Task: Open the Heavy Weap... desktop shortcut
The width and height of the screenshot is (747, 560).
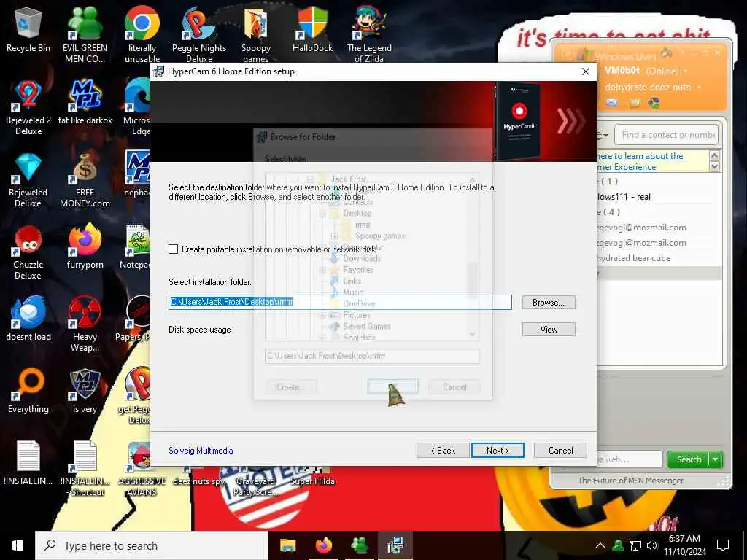Action: tap(85, 324)
